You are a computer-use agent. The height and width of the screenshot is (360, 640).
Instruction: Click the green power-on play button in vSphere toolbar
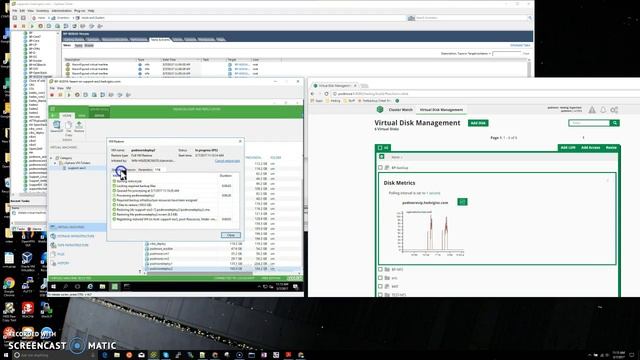[x=32, y=26]
